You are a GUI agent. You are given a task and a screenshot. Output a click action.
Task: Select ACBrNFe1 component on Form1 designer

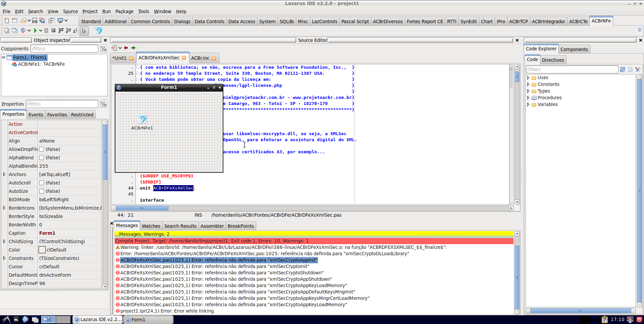tap(143, 119)
